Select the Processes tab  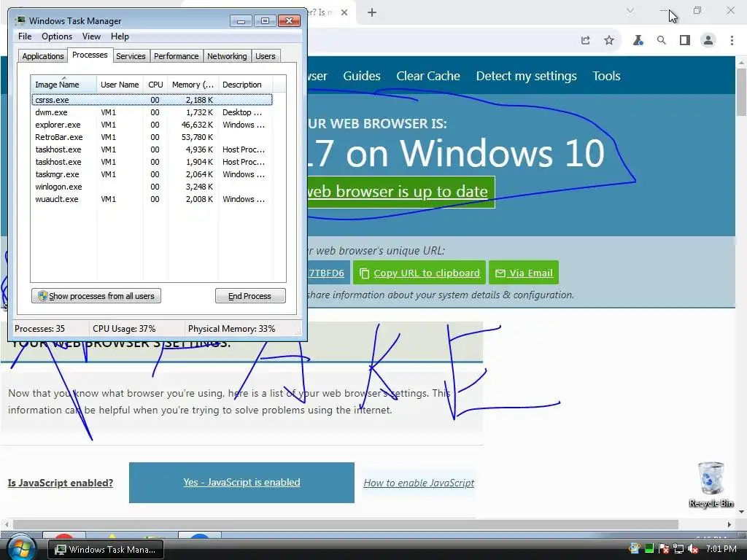[90, 55]
